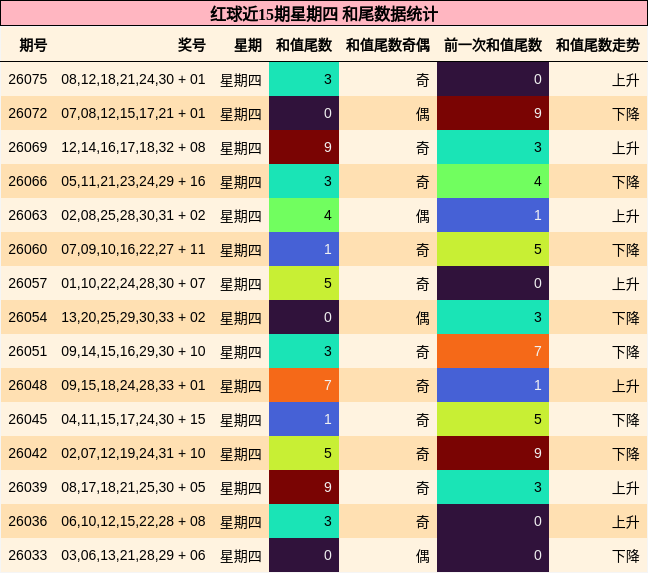Select period number 26057

coord(28,283)
